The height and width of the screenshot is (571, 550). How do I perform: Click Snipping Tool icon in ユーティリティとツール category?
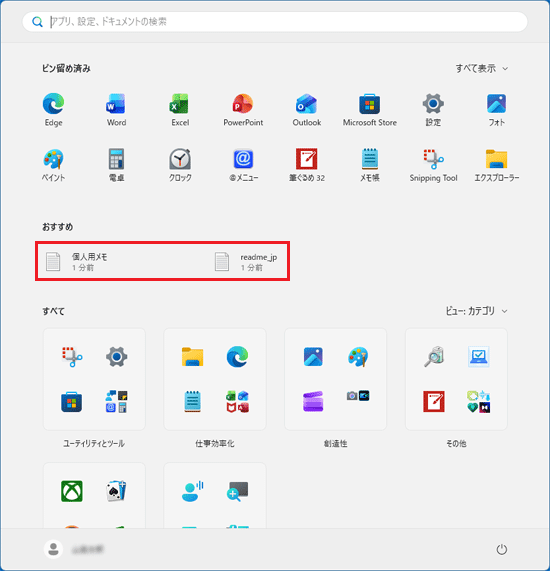pyautogui.click(x=72, y=357)
